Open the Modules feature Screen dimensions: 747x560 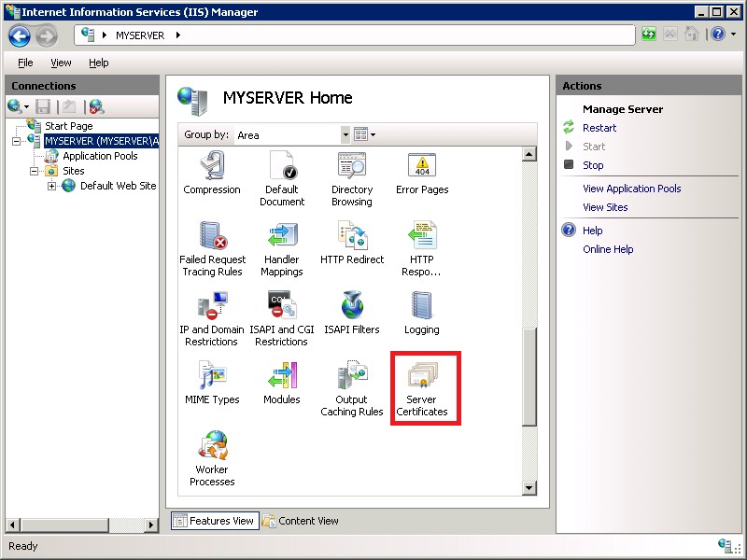[282, 383]
